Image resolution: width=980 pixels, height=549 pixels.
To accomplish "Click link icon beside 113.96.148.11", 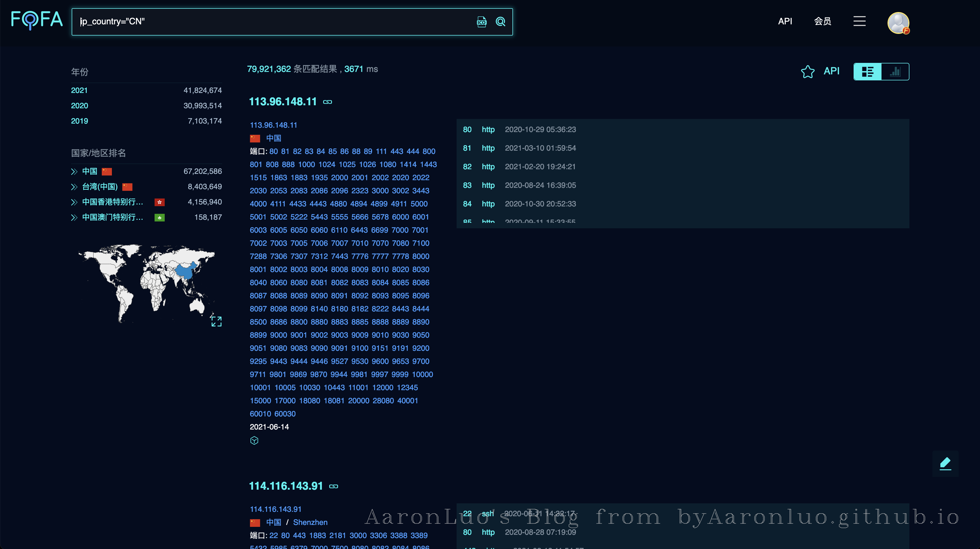I will point(327,102).
